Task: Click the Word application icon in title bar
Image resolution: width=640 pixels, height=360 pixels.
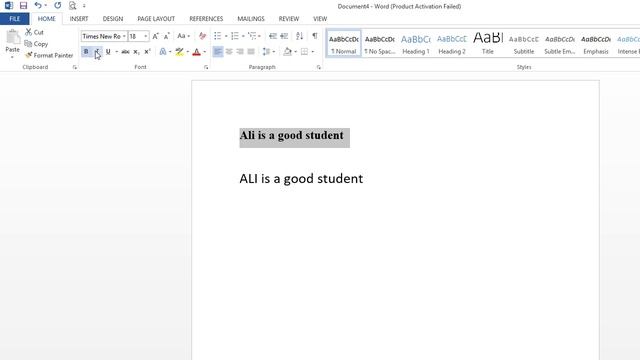Action: [9, 6]
